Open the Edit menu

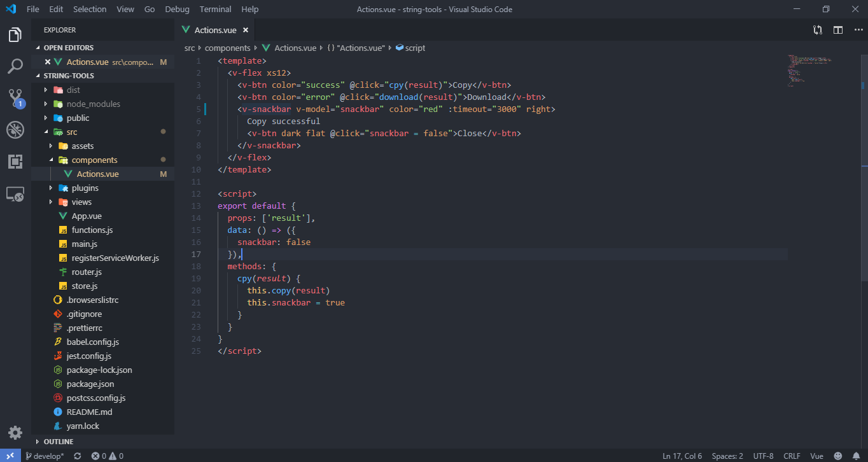pos(56,10)
